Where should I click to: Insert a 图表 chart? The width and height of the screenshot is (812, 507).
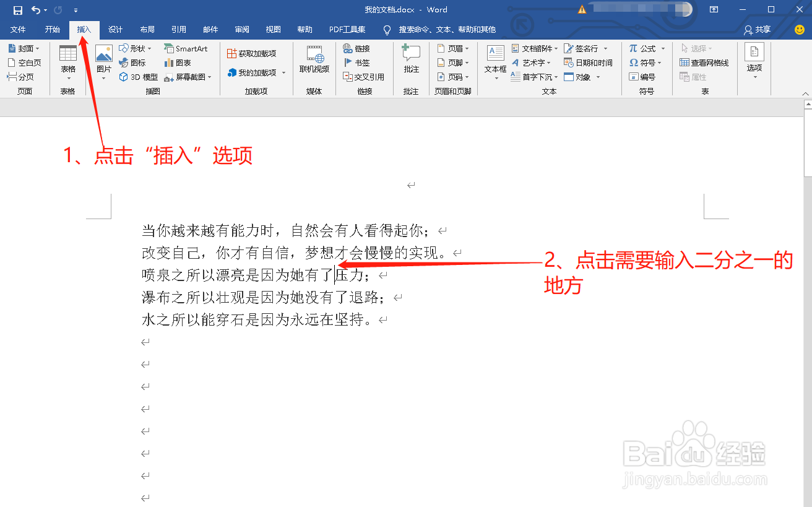[178, 63]
